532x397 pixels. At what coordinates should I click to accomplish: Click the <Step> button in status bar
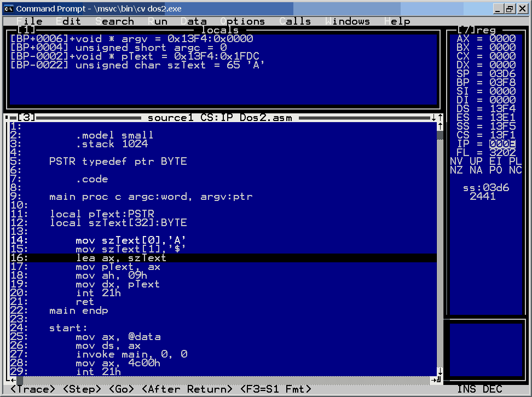[81, 389]
